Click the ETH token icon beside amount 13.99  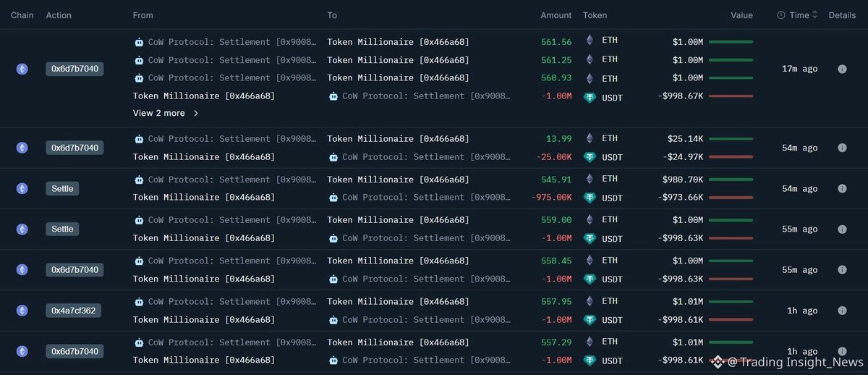click(589, 138)
